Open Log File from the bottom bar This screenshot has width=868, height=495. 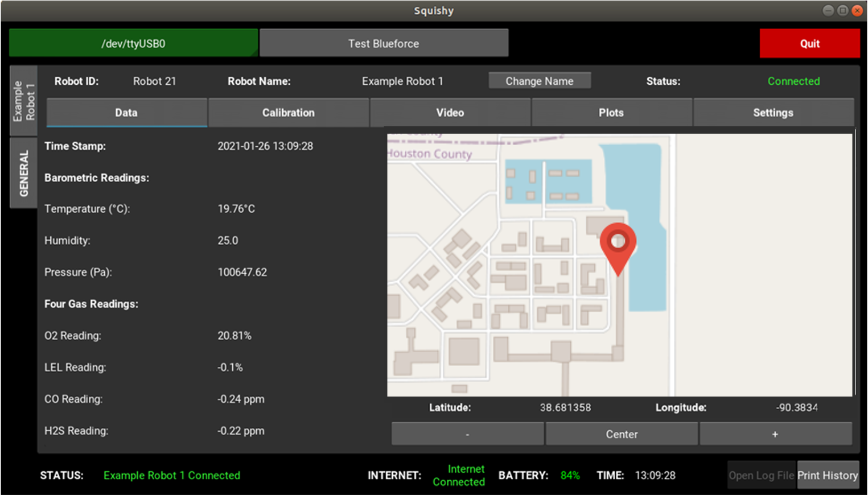[761, 475]
